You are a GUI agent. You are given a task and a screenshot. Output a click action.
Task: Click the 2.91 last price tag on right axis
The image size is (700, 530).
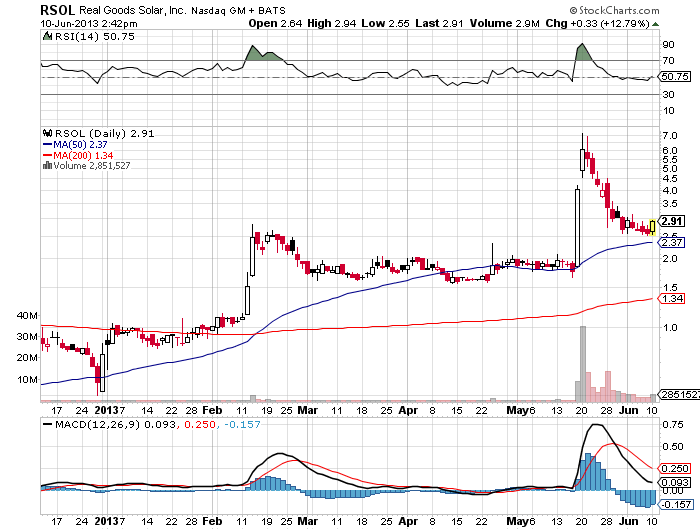[671, 221]
